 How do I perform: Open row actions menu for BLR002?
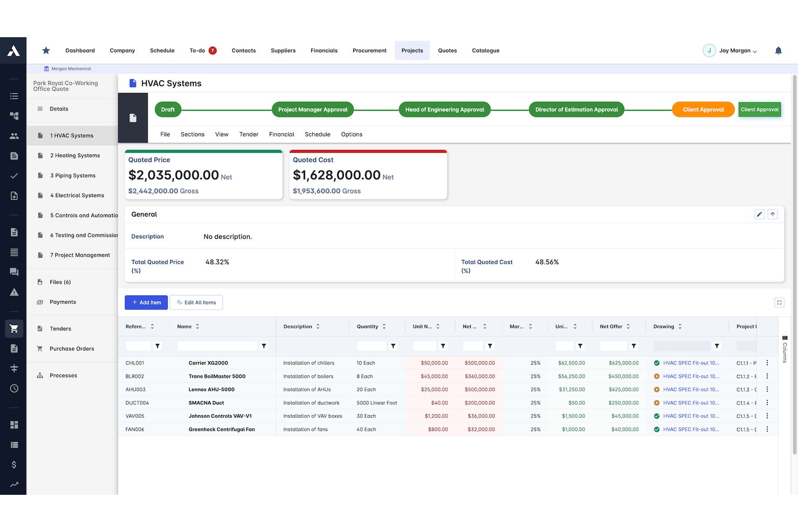(767, 376)
